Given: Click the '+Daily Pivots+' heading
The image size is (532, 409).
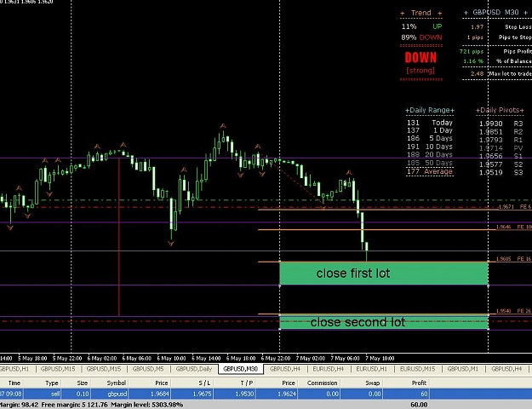Looking at the screenshot, I should 500,110.
